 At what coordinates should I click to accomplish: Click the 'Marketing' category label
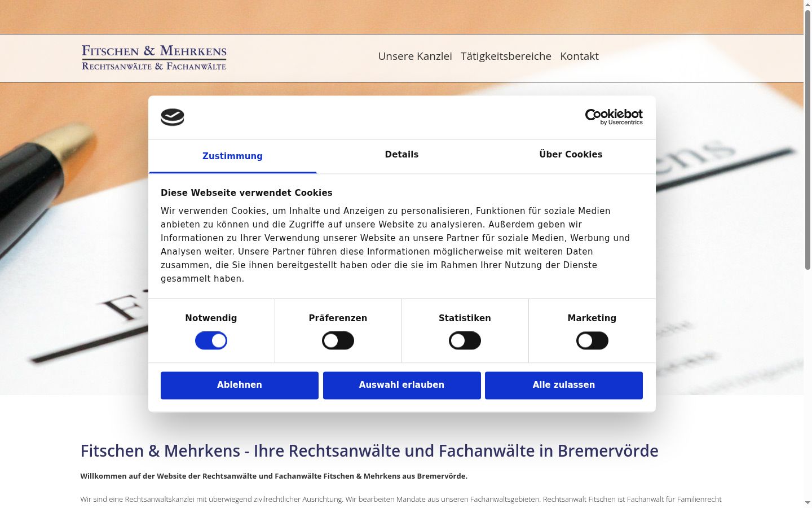592,318
